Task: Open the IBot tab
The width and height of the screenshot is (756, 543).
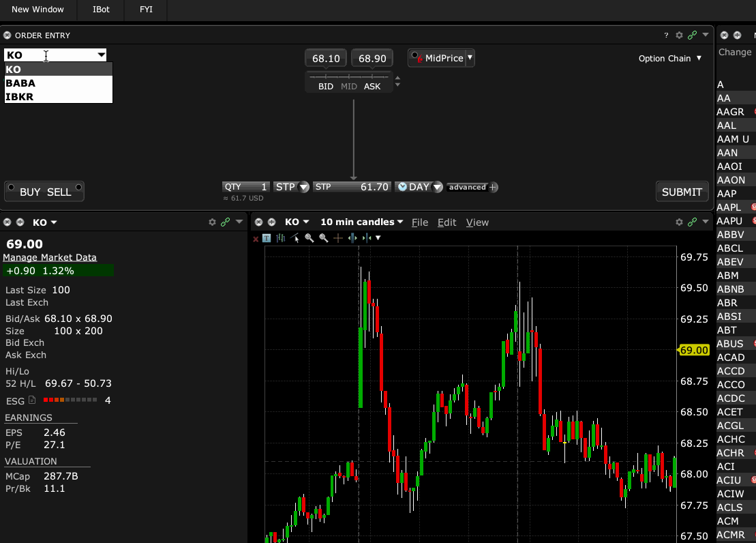Action: (x=101, y=10)
